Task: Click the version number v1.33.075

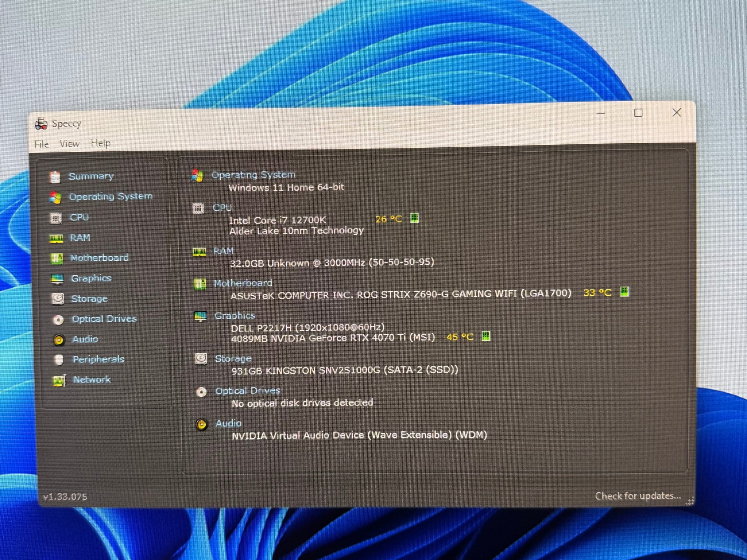Action: (x=65, y=497)
